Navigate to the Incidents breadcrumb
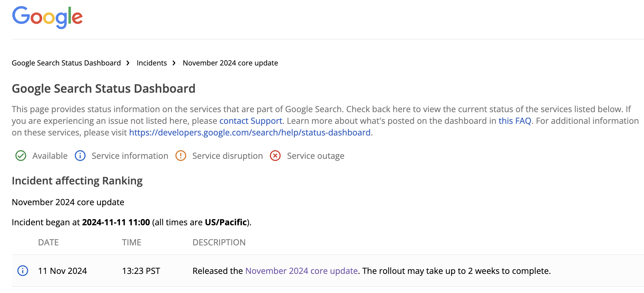The width and height of the screenshot is (644, 293). (152, 63)
